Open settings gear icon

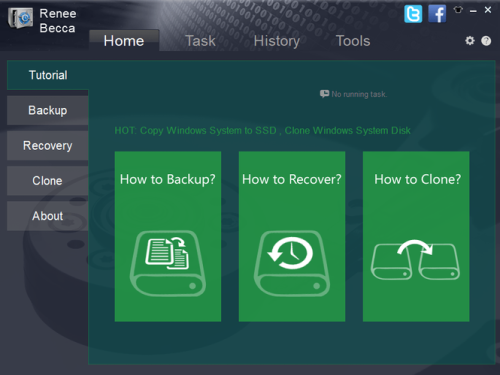click(470, 41)
